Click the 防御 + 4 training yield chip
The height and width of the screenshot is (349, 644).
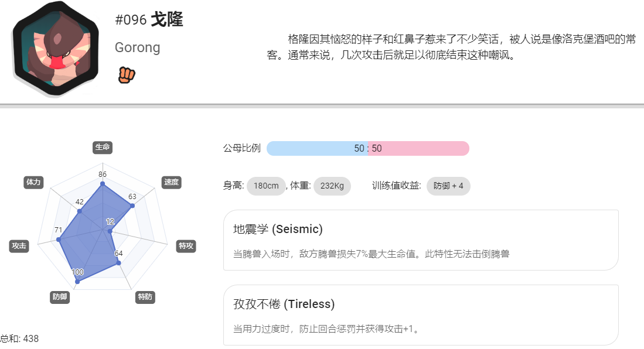point(448,186)
